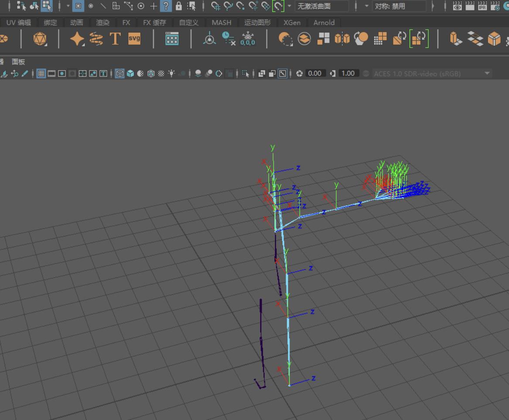Toggle wireframe on shaded viewport button

tap(151, 74)
